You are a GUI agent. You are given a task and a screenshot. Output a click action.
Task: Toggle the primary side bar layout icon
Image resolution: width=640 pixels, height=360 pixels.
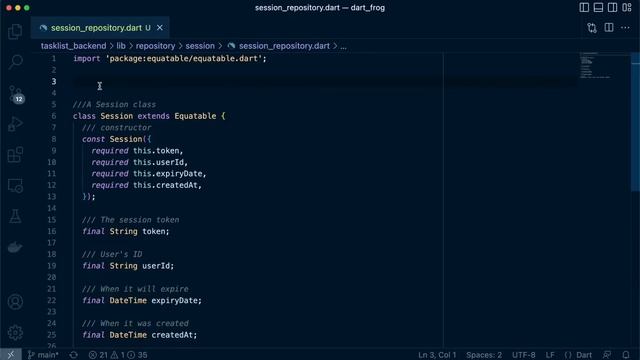584,7
